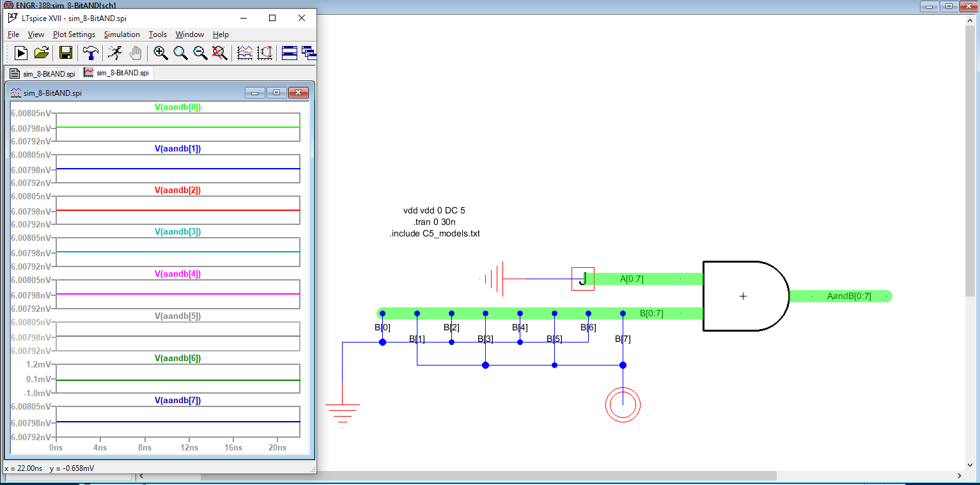This screenshot has height=485, width=980.
Task: Open the Simulation menu
Action: coord(122,35)
